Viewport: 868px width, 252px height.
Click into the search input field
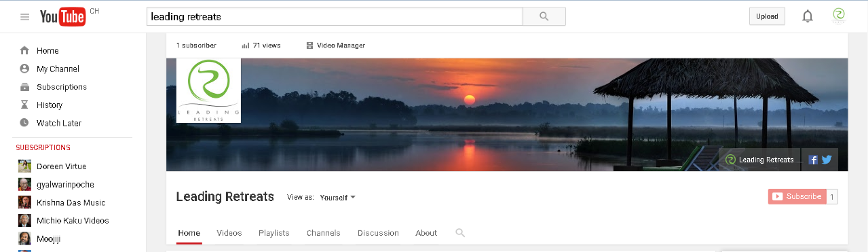[x=335, y=17]
